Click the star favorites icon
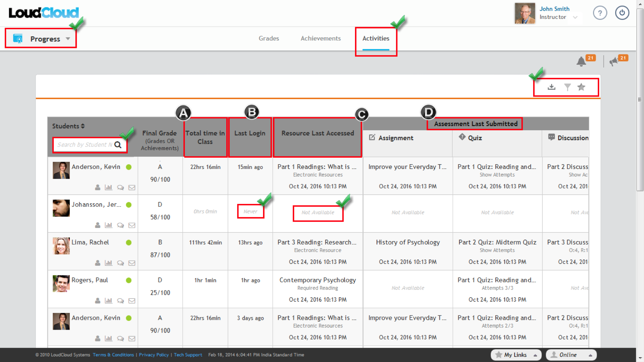Image resolution: width=644 pixels, height=362 pixels. point(581,87)
